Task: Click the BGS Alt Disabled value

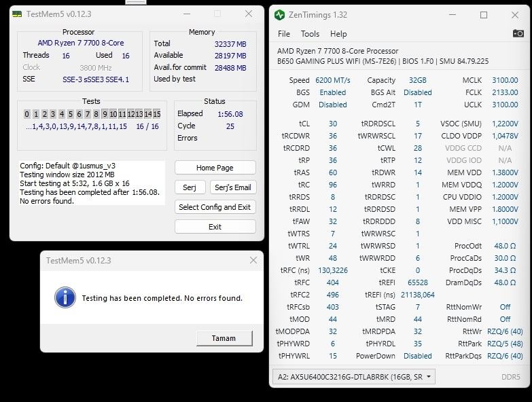Action: (x=417, y=92)
